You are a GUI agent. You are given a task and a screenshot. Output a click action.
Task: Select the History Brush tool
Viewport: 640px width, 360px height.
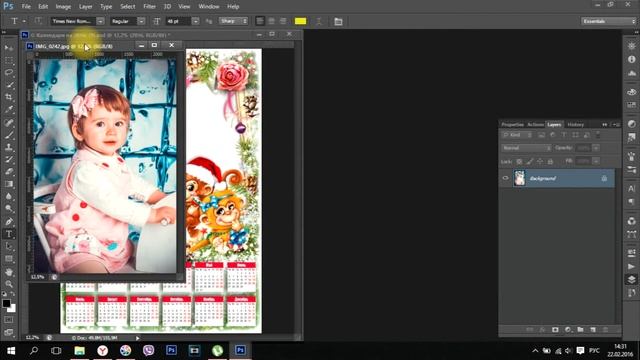click(9, 159)
